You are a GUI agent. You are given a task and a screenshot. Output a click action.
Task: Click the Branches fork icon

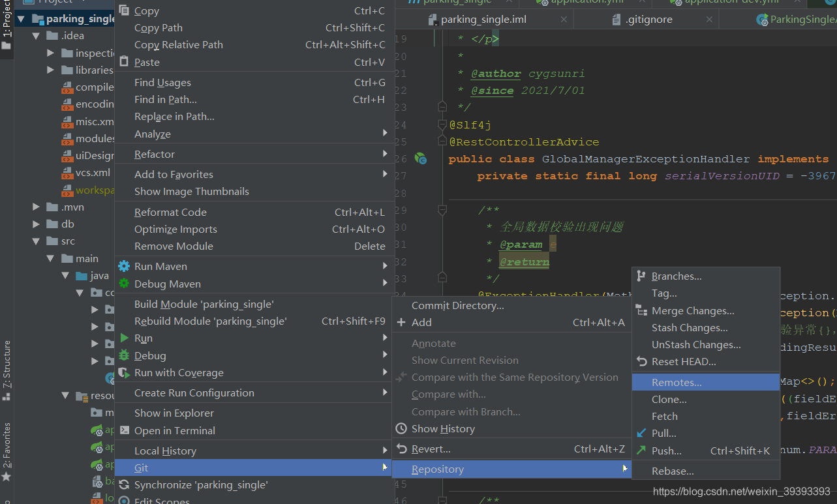pos(641,276)
